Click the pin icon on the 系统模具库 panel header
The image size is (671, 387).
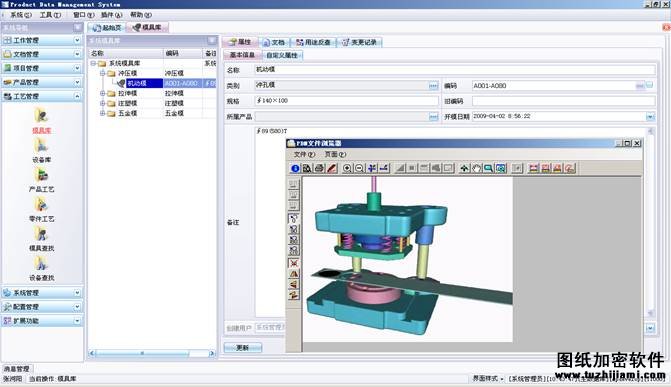click(x=212, y=41)
